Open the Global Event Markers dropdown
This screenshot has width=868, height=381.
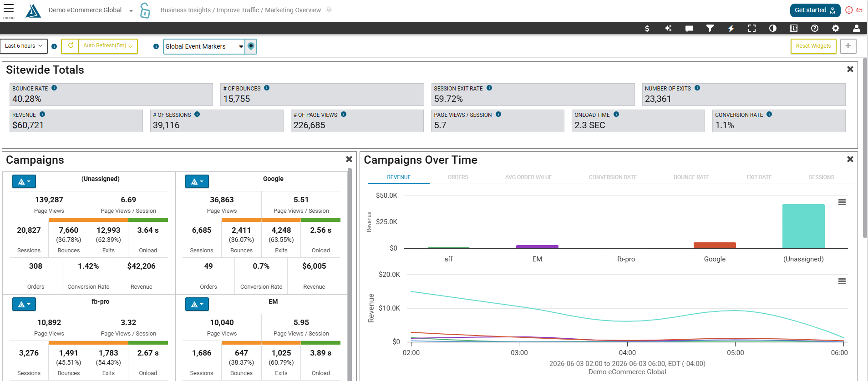[204, 46]
